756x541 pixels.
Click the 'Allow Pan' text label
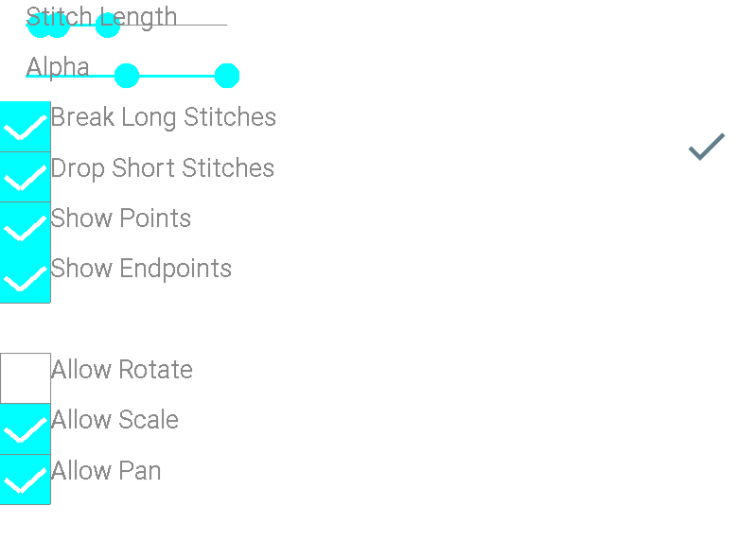[x=106, y=471]
